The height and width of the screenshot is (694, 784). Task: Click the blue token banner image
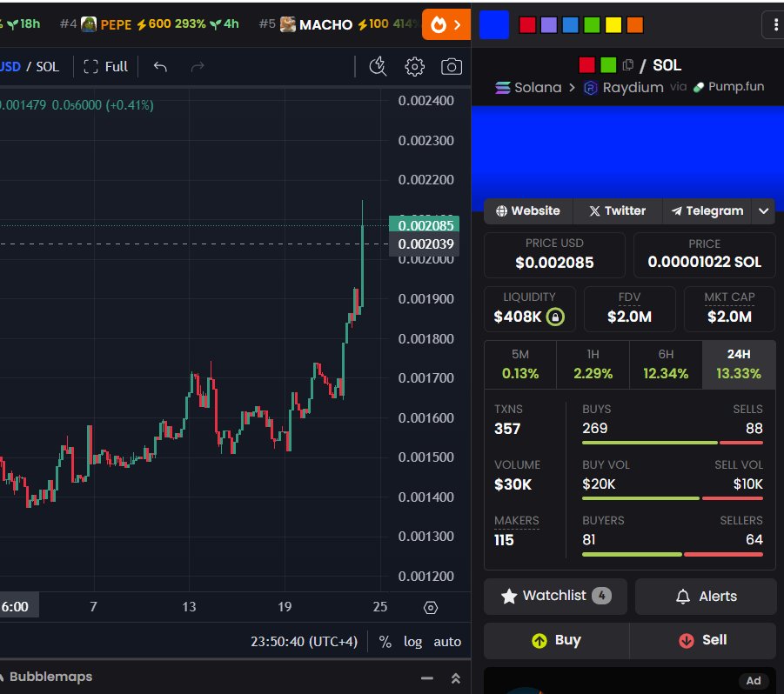point(627,152)
